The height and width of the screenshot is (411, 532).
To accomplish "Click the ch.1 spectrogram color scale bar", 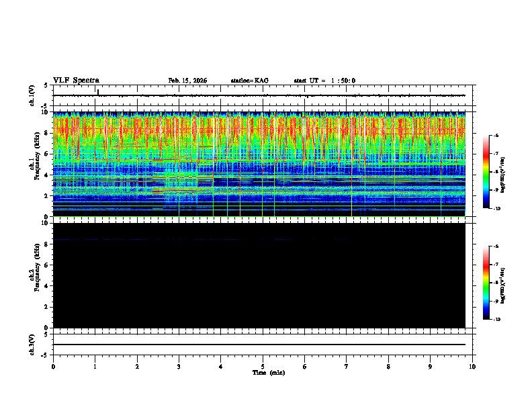I will pyautogui.click(x=486, y=172).
